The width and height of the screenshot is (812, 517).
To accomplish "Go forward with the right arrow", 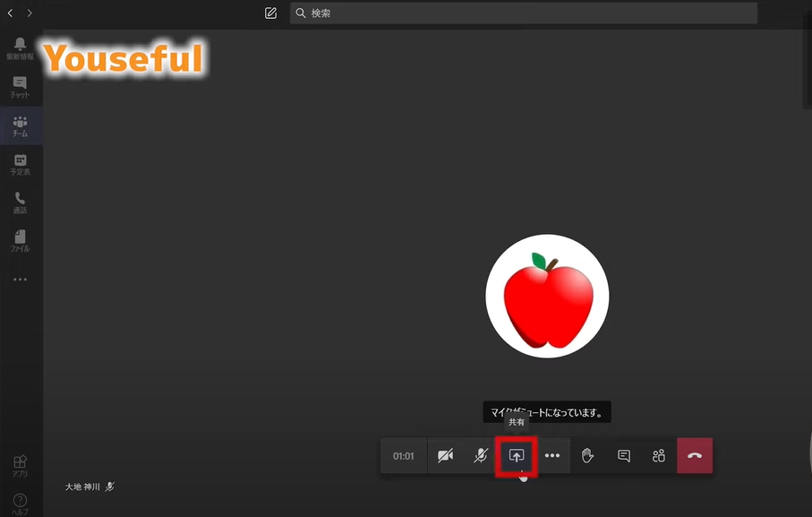I will click(30, 13).
